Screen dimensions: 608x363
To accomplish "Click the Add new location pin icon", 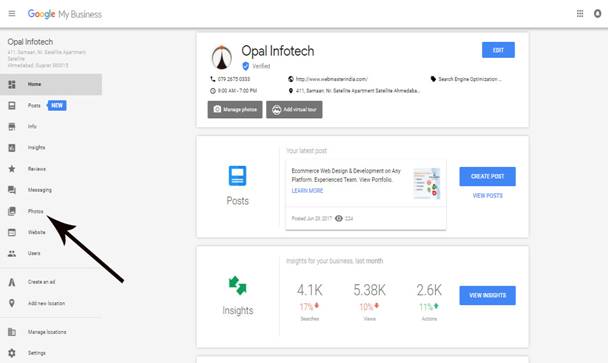I will [x=12, y=303].
